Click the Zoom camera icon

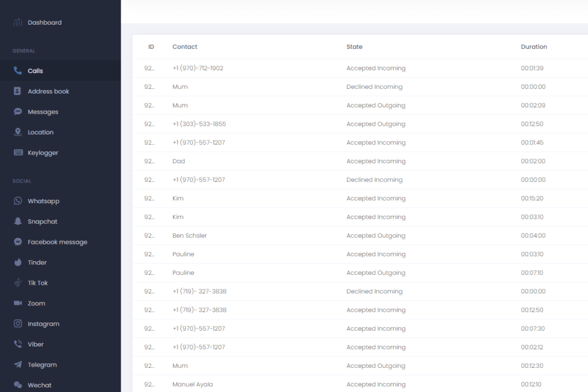coord(18,303)
